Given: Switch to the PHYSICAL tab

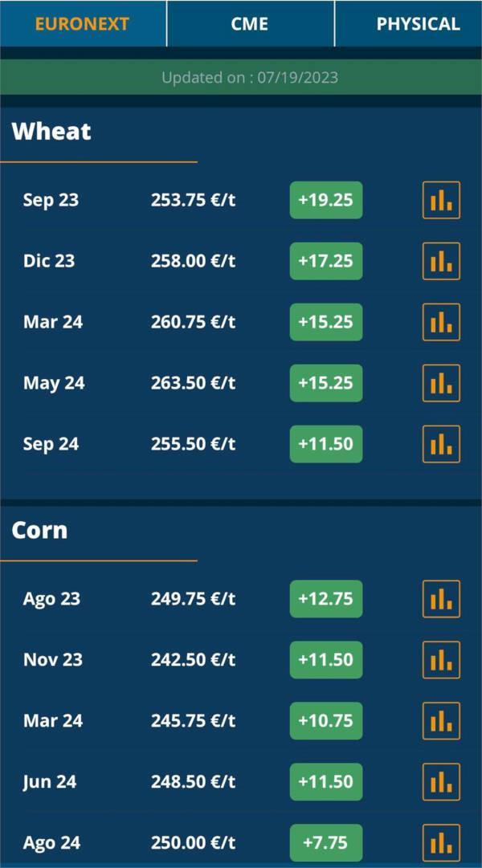Looking at the screenshot, I should point(418,24).
